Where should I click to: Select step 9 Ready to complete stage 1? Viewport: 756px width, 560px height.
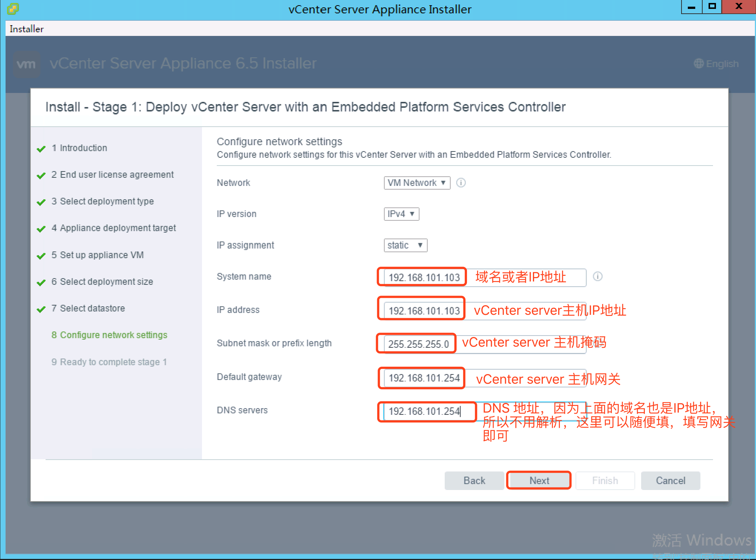109,362
